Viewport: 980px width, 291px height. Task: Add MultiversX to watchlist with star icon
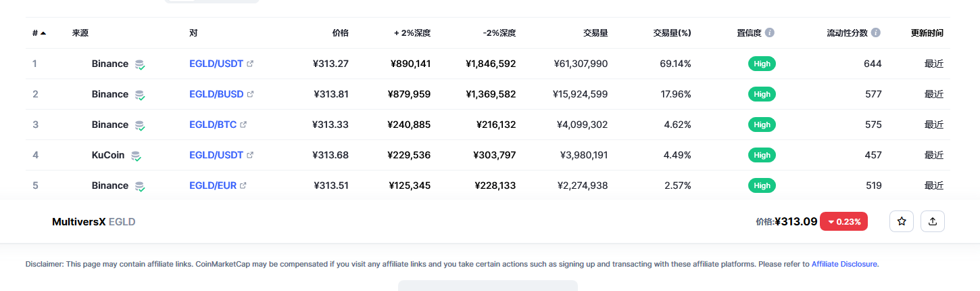(x=902, y=221)
